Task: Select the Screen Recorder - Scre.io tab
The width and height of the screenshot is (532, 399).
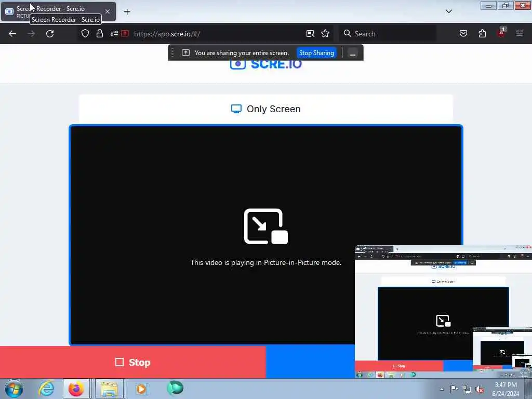Action: click(x=58, y=11)
